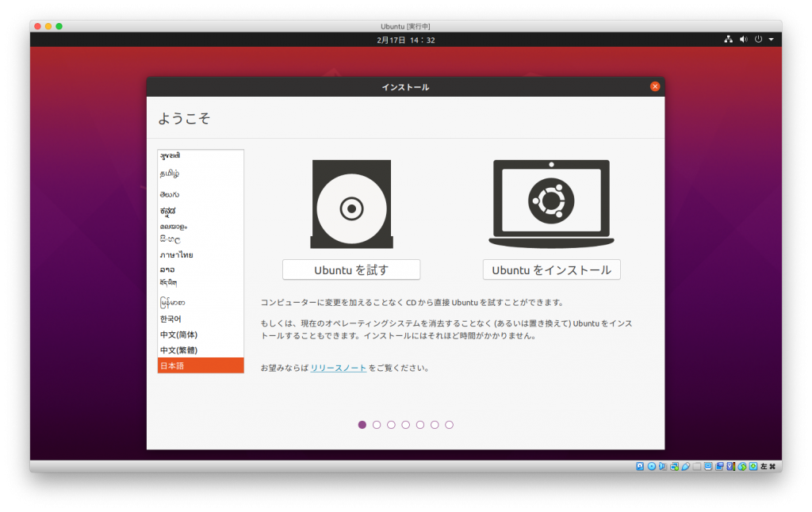Image resolution: width=812 pixels, height=512 pixels.
Task: Open the network adapter status icon
Action: (673, 467)
